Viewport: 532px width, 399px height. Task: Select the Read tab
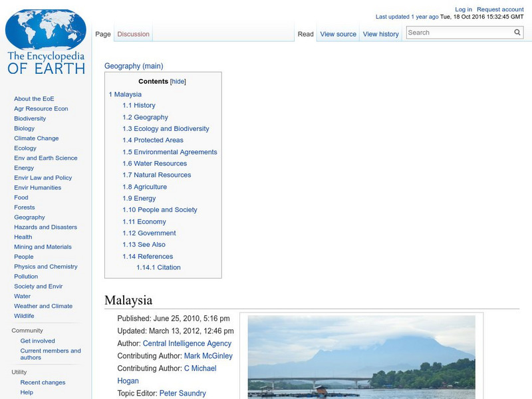[x=305, y=33]
